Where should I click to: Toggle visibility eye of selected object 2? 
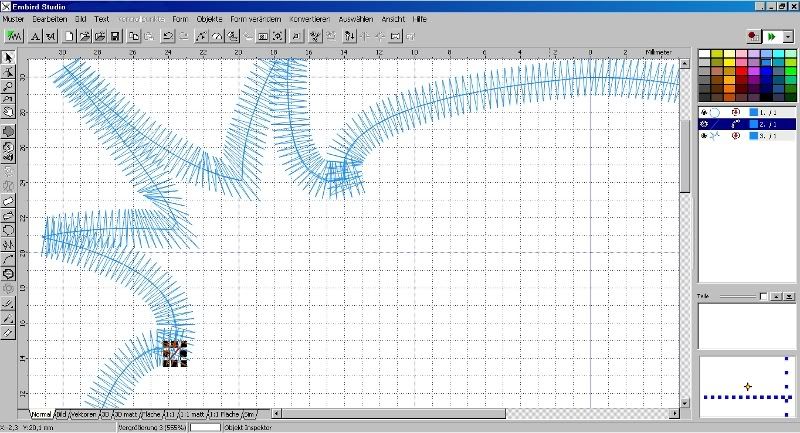[x=704, y=124]
